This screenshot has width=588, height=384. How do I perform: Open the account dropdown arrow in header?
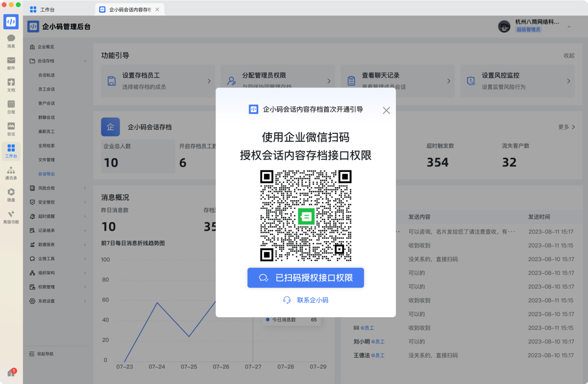click(x=569, y=27)
